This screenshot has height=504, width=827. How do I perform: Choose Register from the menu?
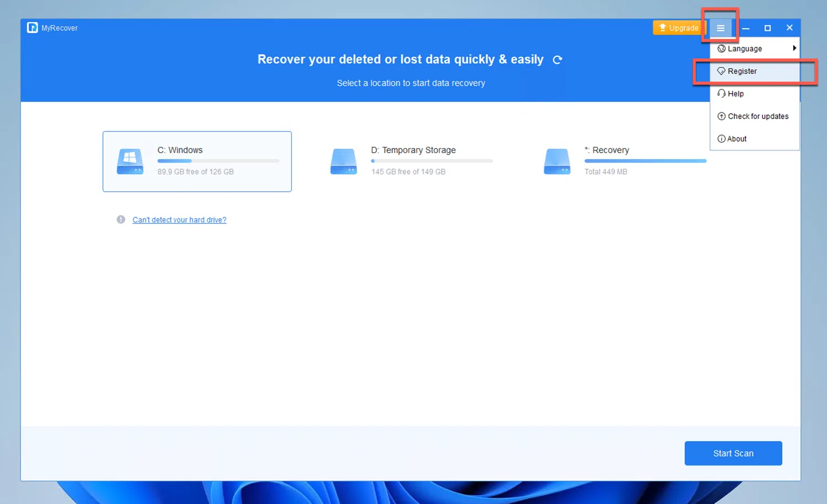(x=743, y=71)
